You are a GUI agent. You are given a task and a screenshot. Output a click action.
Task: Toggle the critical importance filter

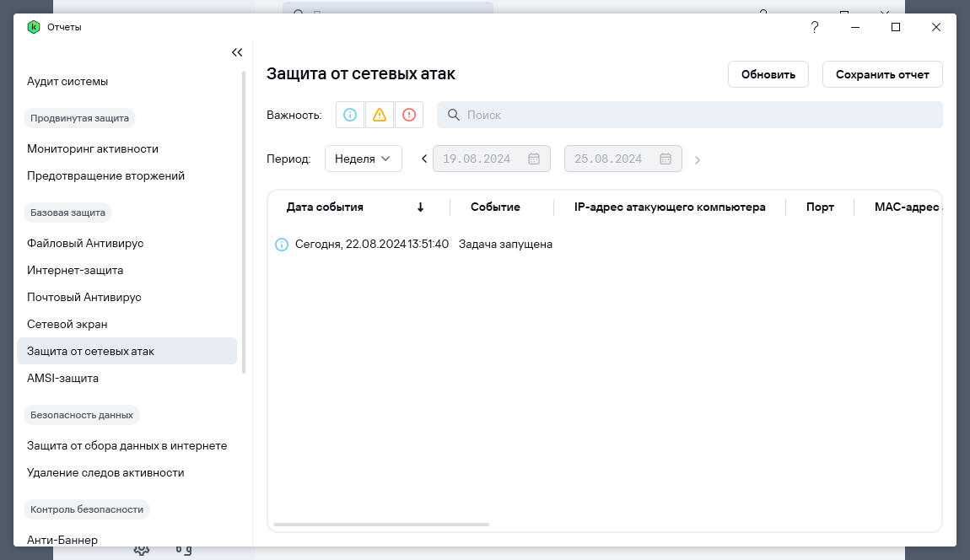409,115
